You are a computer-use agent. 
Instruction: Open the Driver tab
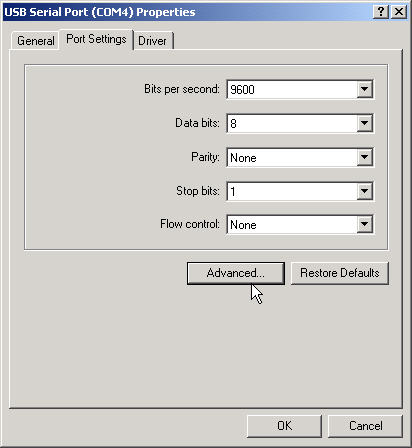(153, 41)
